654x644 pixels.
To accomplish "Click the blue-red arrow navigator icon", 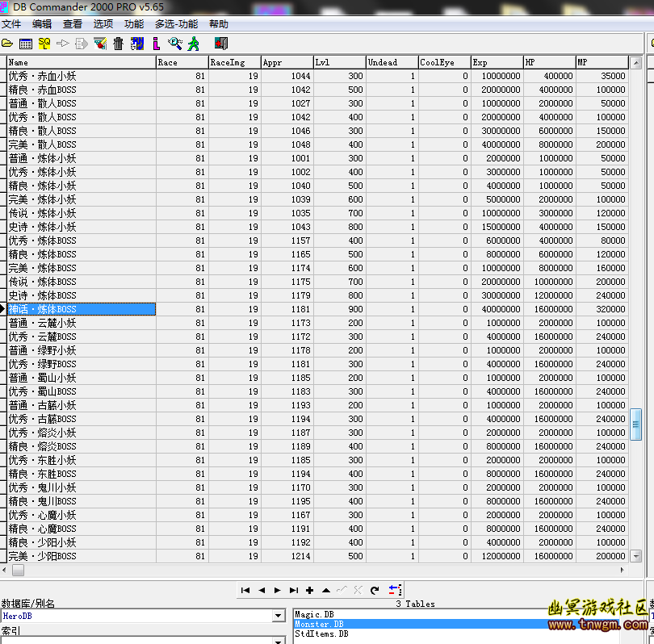I will click(x=395, y=590).
